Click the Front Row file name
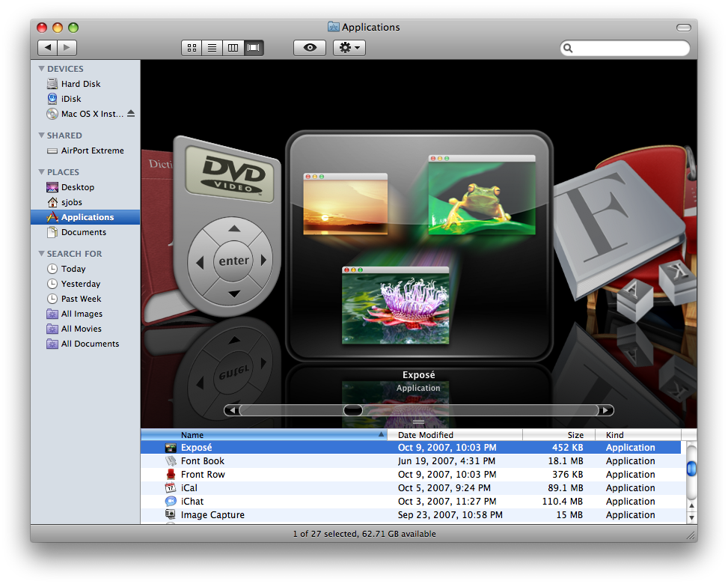This screenshot has height=584, width=728. [x=203, y=475]
